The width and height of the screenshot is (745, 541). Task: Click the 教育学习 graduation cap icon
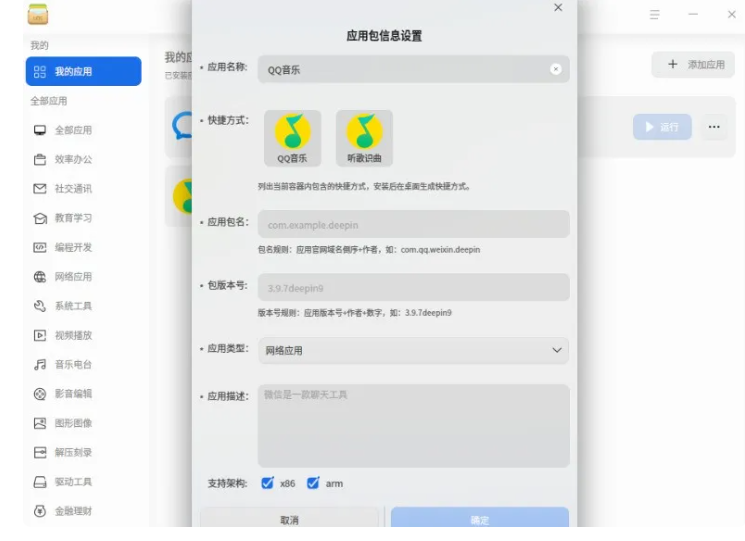40,218
